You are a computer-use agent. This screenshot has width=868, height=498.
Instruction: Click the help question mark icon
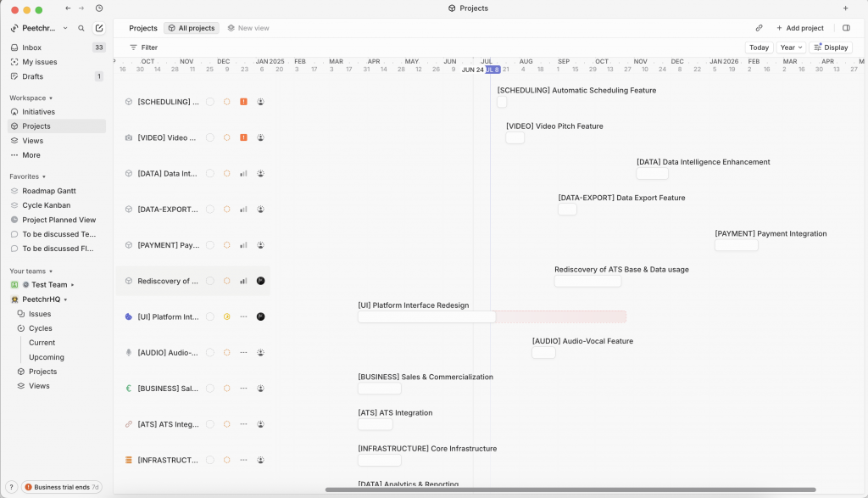tap(11, 487)
